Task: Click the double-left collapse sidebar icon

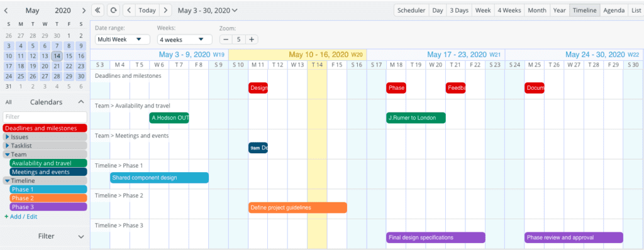Action: point(97,10)
